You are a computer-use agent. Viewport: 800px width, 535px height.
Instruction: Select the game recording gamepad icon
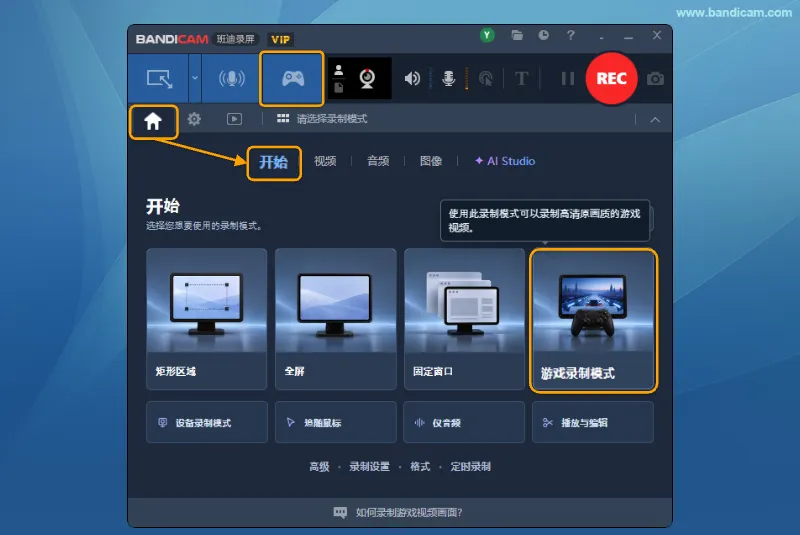[292, 79]
